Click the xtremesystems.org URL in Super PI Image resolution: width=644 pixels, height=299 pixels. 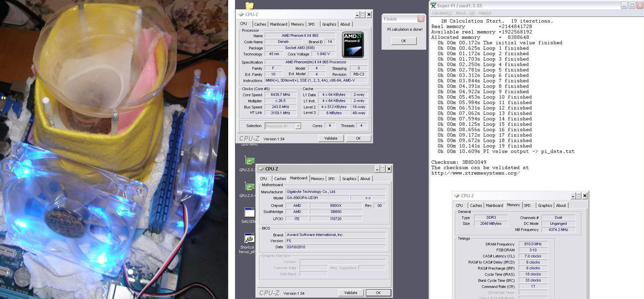point(476,173)
